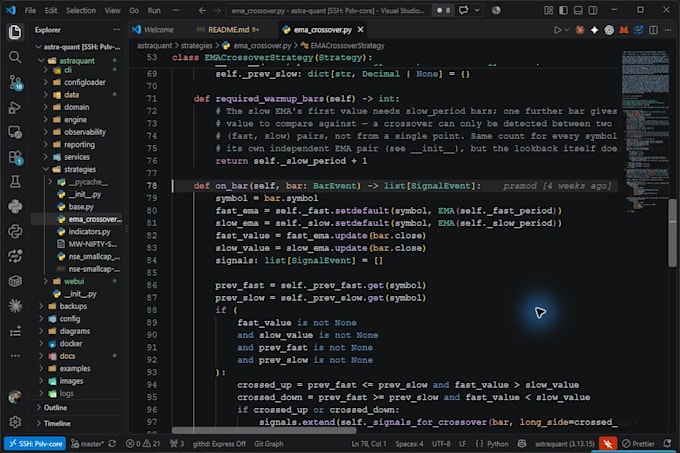
Task: Click the code minimap
Action: click(645, 130)
